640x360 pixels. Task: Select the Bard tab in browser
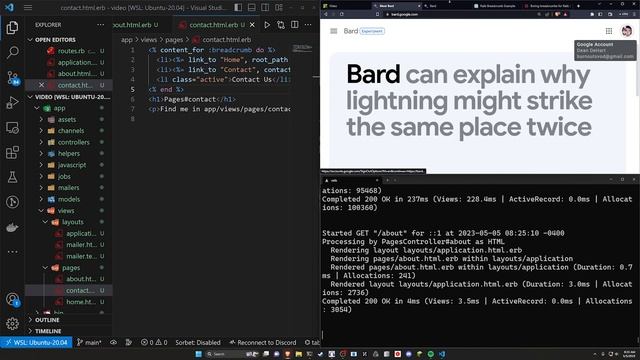click(x=448, y=6)
